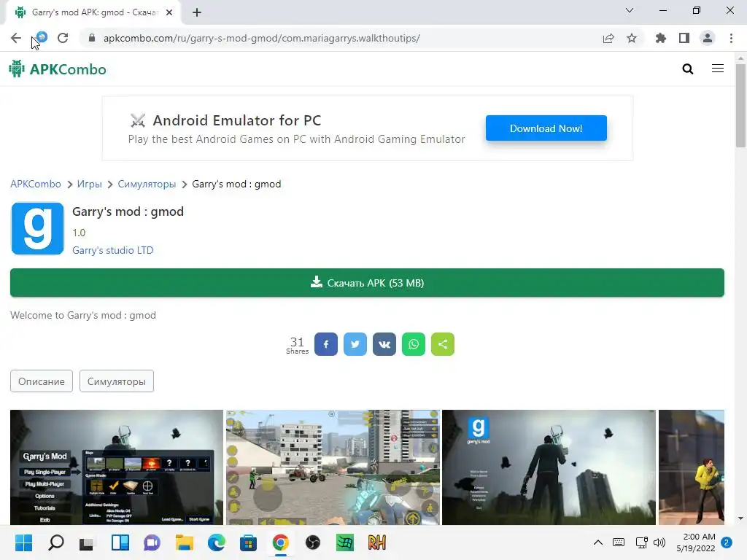Click the Скачать APK (53 MB) button
Image resolution: width=747 pixels, height=560 pixels.
(x=368, y=283)
